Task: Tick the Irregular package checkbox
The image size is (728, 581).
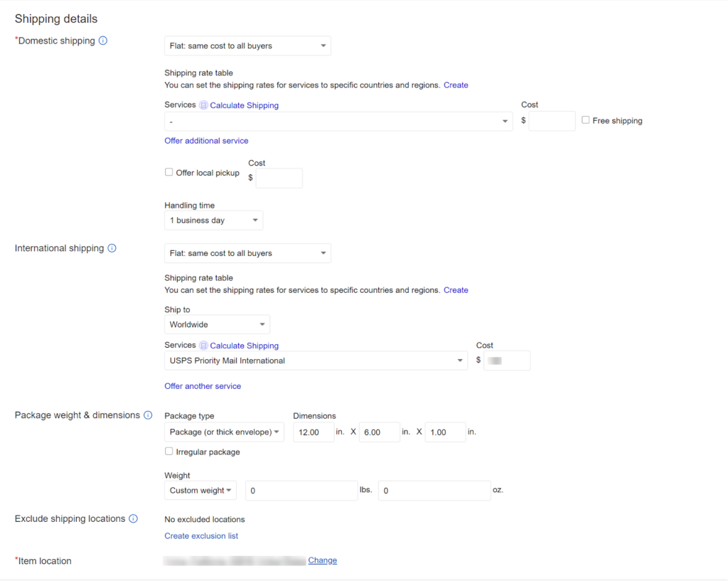Action: (169, 451)
